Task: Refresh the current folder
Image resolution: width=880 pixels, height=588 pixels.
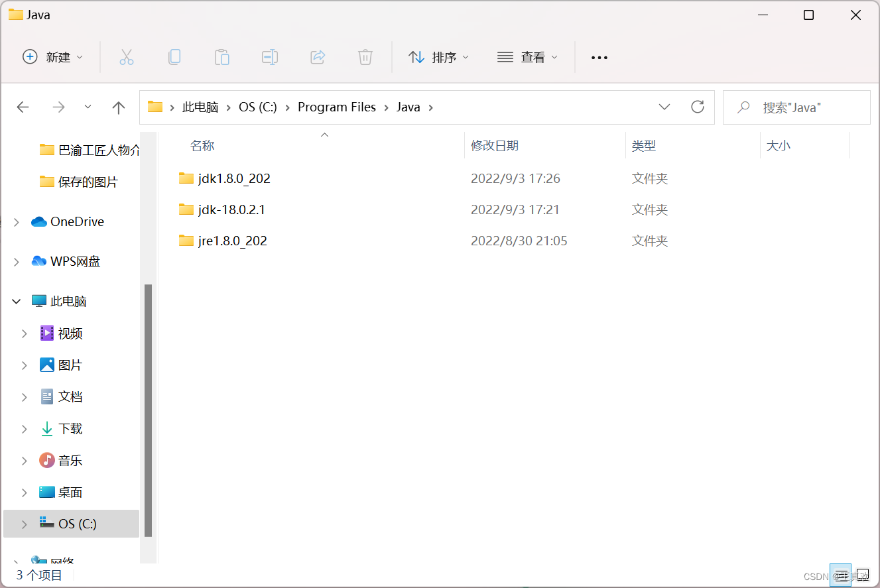Action: click(x=698, y=107)
